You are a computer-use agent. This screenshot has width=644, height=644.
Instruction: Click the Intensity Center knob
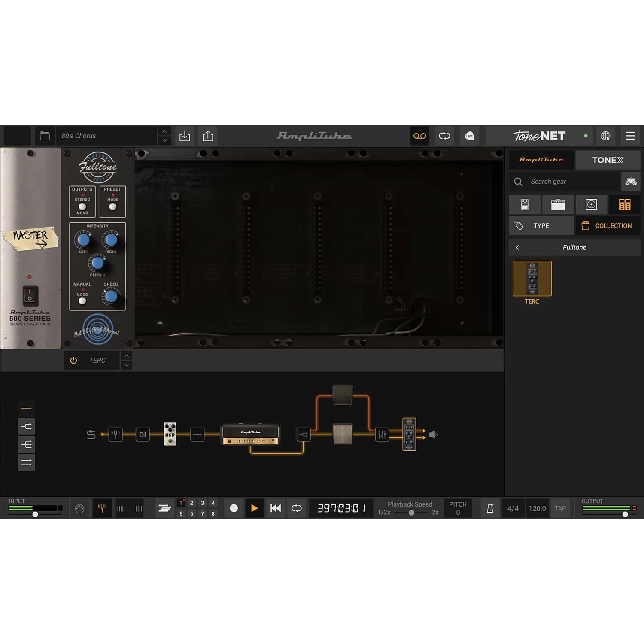(x=98, y=262)
